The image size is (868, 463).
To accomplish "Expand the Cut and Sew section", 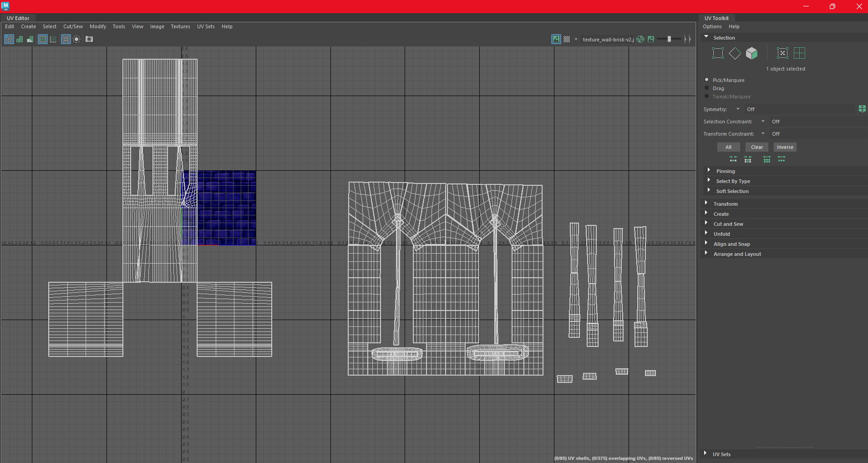I will (x=784, y=224).
